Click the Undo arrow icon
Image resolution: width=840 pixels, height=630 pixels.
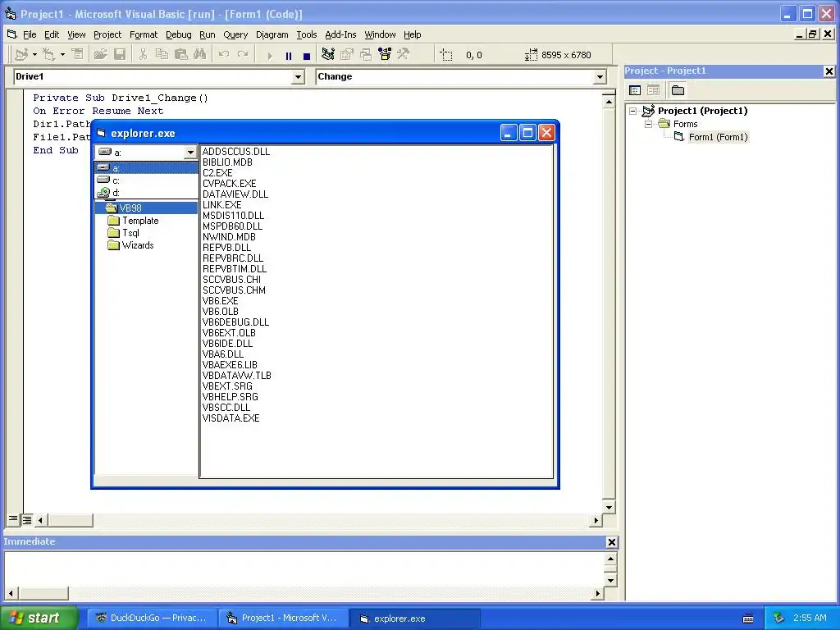[224, 55]
